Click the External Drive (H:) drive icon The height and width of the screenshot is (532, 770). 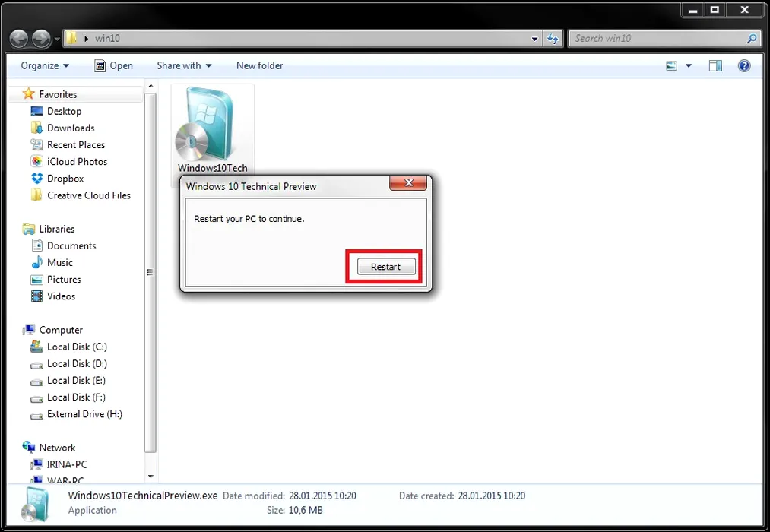pyautogui.click(x=36, y=416)
